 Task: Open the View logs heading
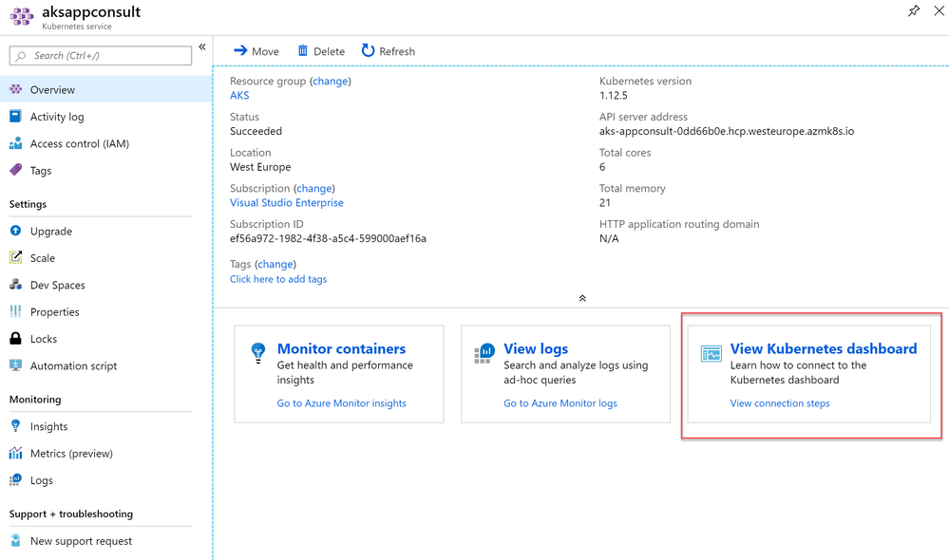(536, 349)
